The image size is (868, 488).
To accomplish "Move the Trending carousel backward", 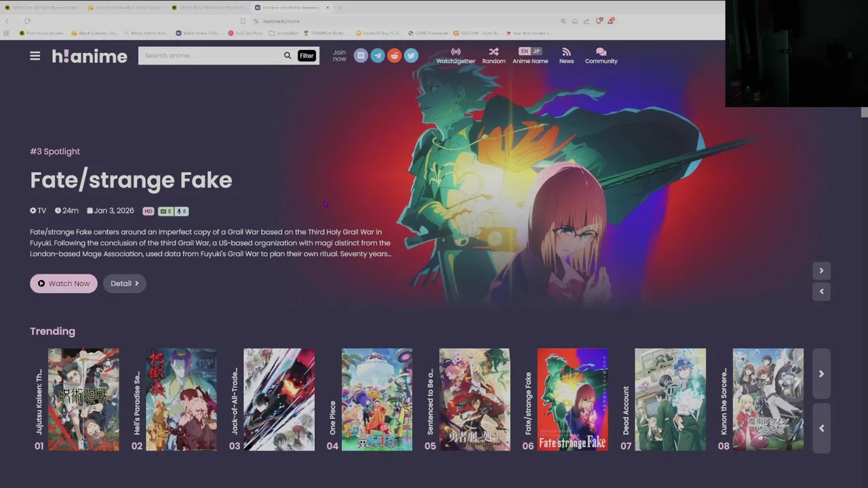I will [821, 428].
